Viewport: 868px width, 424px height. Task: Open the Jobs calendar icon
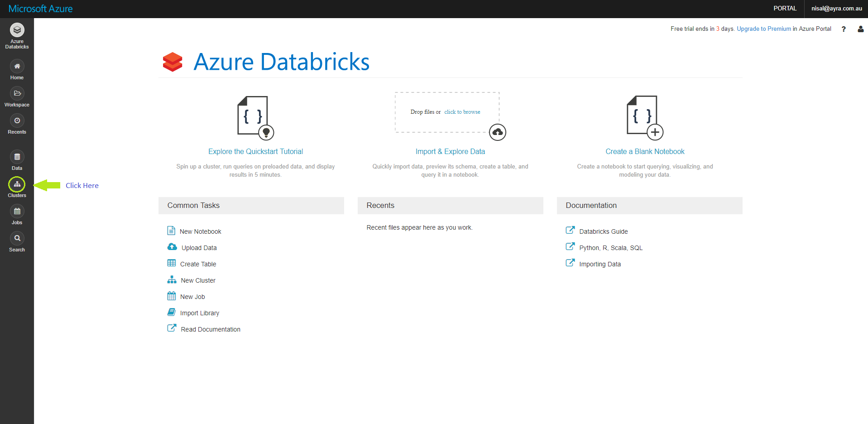pyautogui.click(x=17, y=212)
